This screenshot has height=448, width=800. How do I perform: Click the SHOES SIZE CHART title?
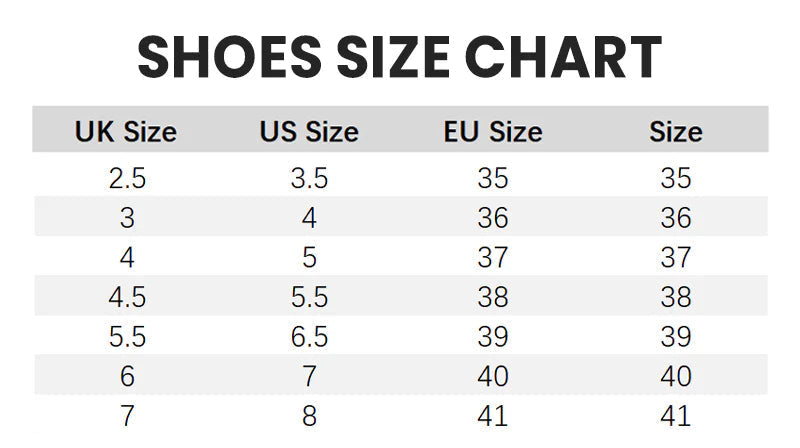click(399, 57)
